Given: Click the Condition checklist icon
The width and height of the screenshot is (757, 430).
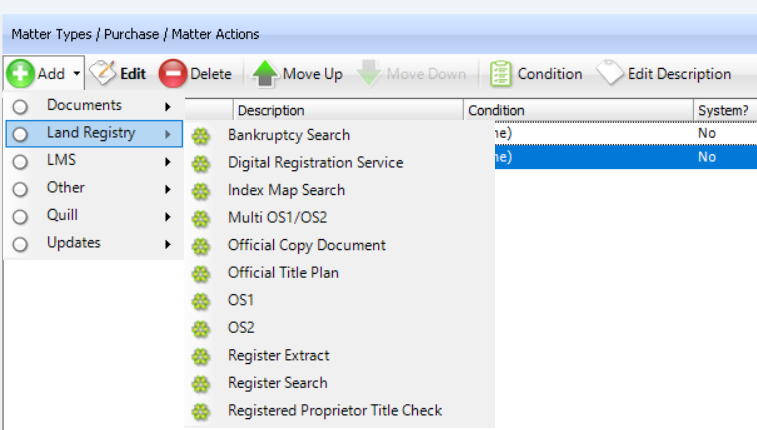Looking at the screenshot, I should coord(501,74).
